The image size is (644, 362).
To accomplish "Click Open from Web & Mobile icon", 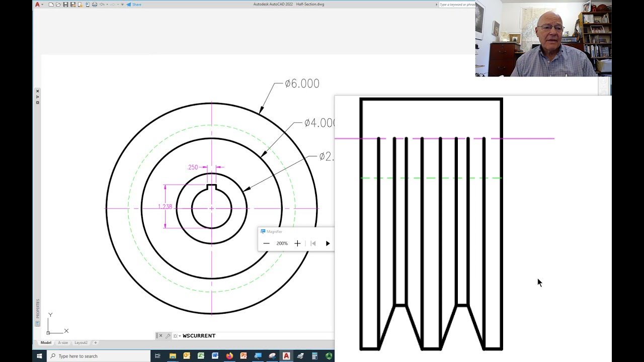I will pyautogui.click(x=80, y=5).
